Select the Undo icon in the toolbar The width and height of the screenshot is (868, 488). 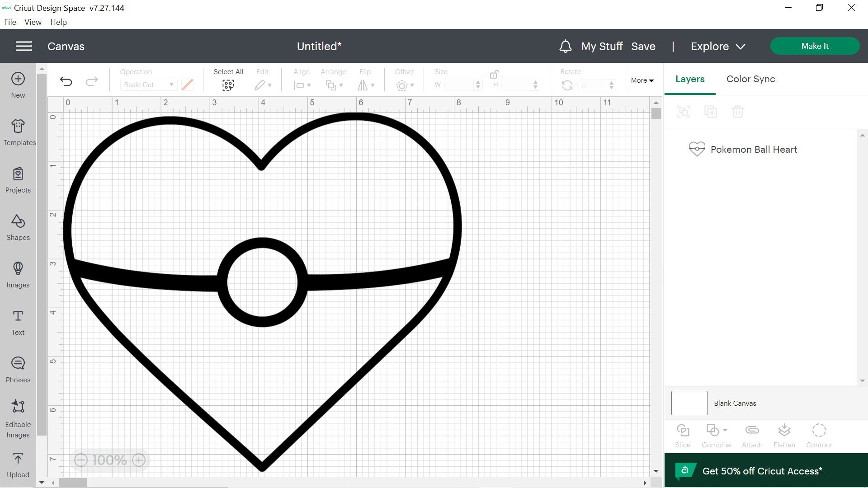point(66,81)
